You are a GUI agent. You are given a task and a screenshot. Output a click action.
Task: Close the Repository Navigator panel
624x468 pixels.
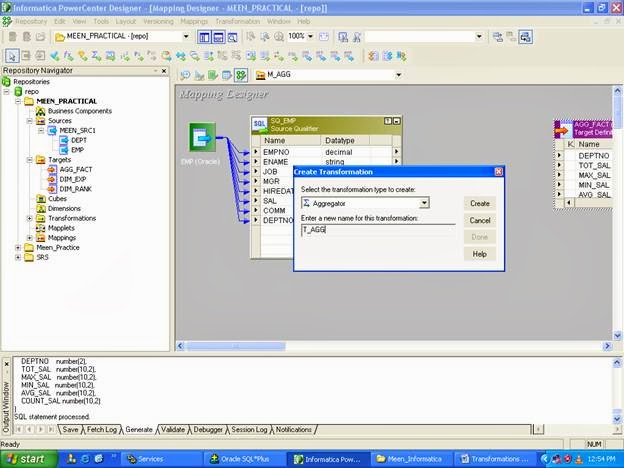coord(164,71)
